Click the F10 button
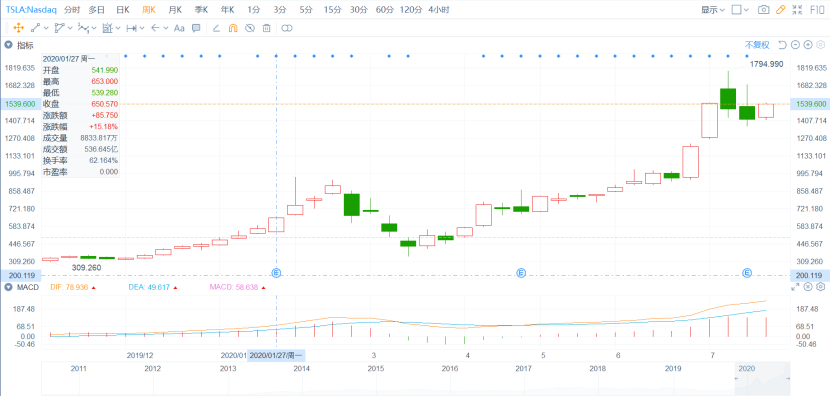Screen dimensions: 831x397 (817, 10)
